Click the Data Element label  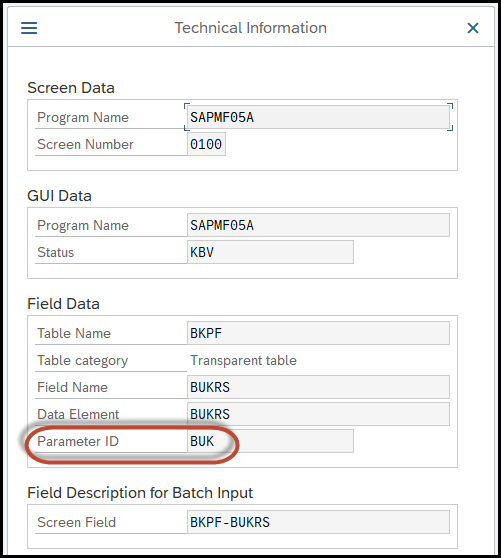pos(78,414)
